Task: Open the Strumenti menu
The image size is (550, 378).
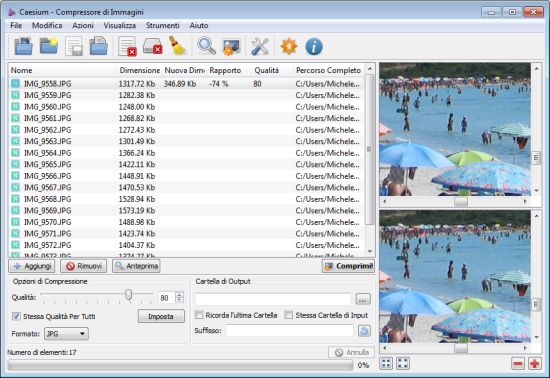Action: (x=162, y=25)
